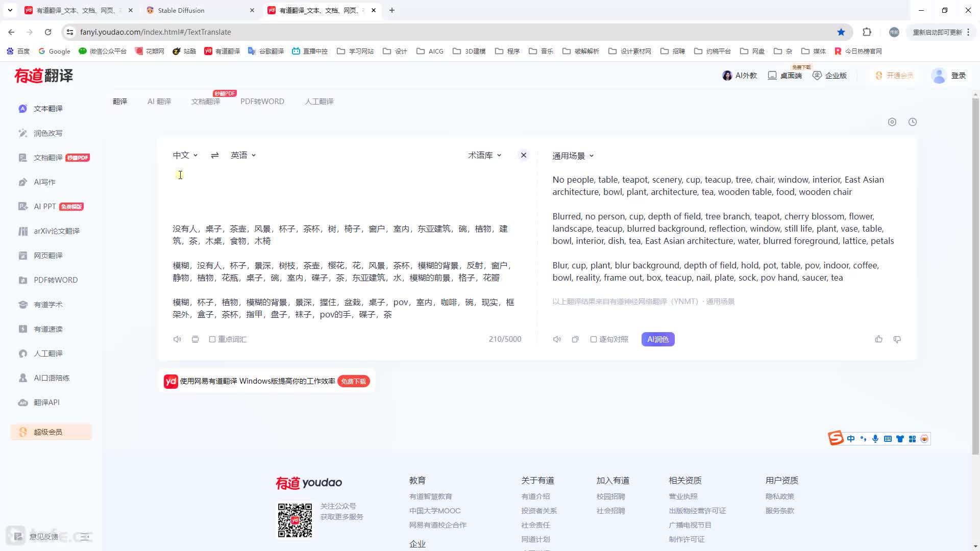This screenshot has height=551, width=980.
Task: Click in the source text input area
Action: (x=347, y=247)
